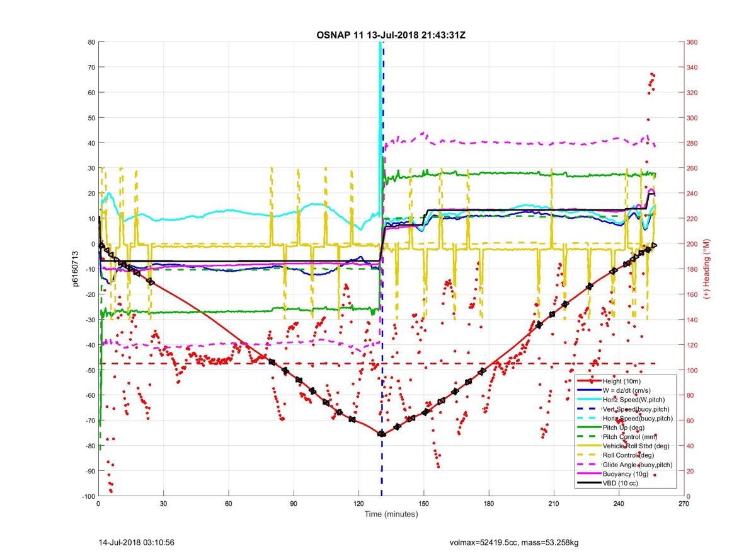Click the 80 tick on the left axis
Screen dimensions: 756x558
91,42
